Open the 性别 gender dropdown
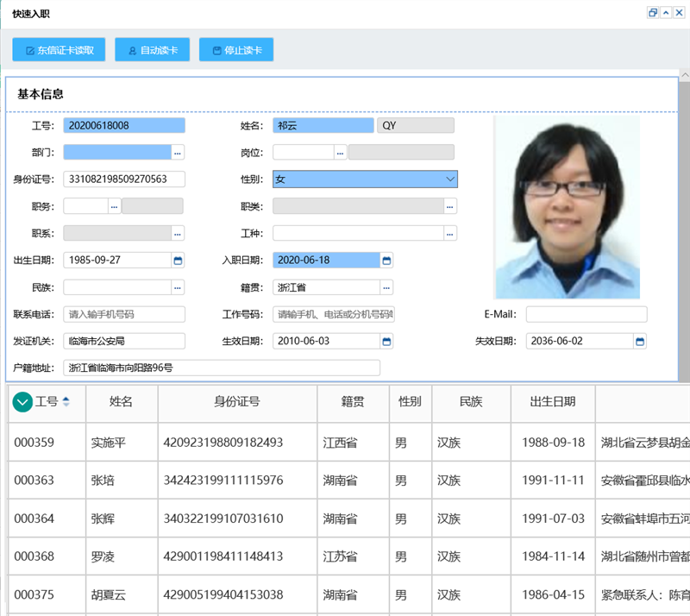This screenshot has height=616, width=690. click(448, 179)
